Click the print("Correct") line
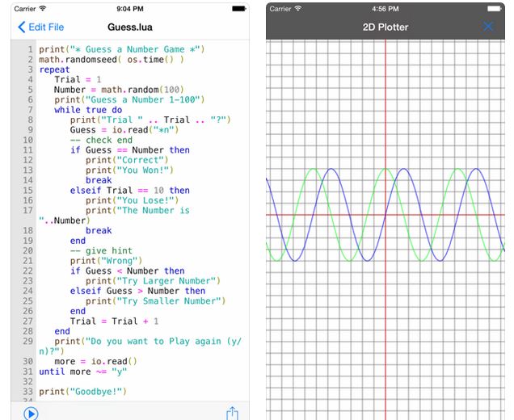The image size is (514, 420). (x=127, y=160)
